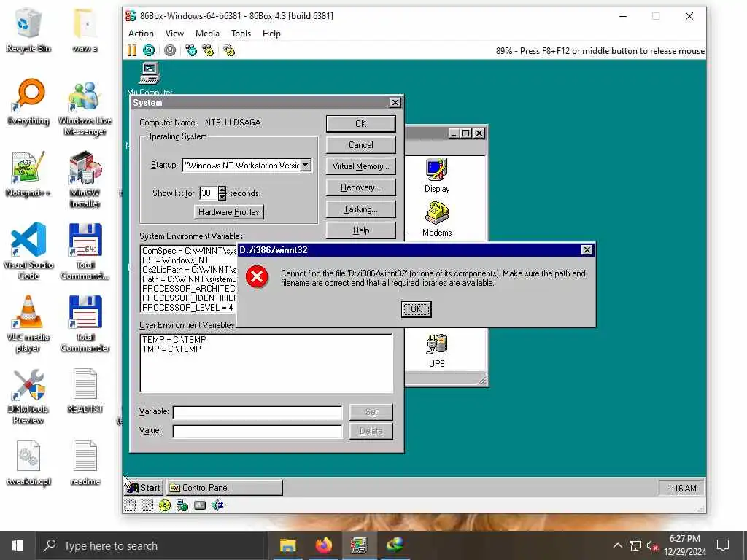Click the host taskbar search box
The height and width of the screenshot is (560, 747).
pyautogui.click(x=152, y=545)
